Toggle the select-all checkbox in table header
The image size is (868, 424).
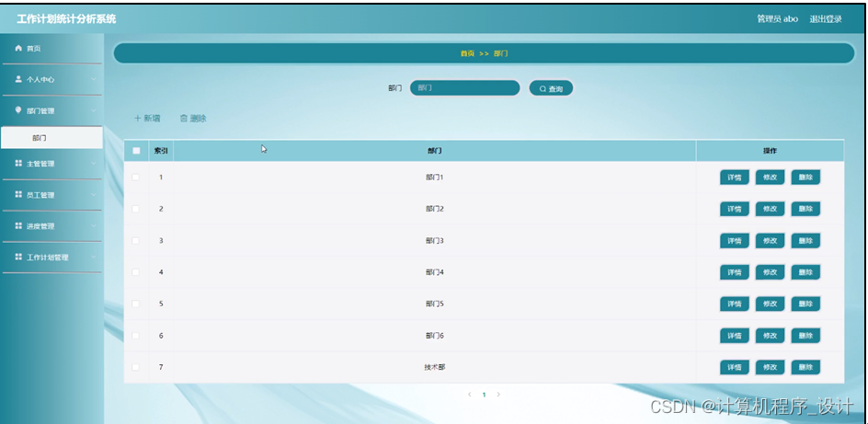[136, 151]
